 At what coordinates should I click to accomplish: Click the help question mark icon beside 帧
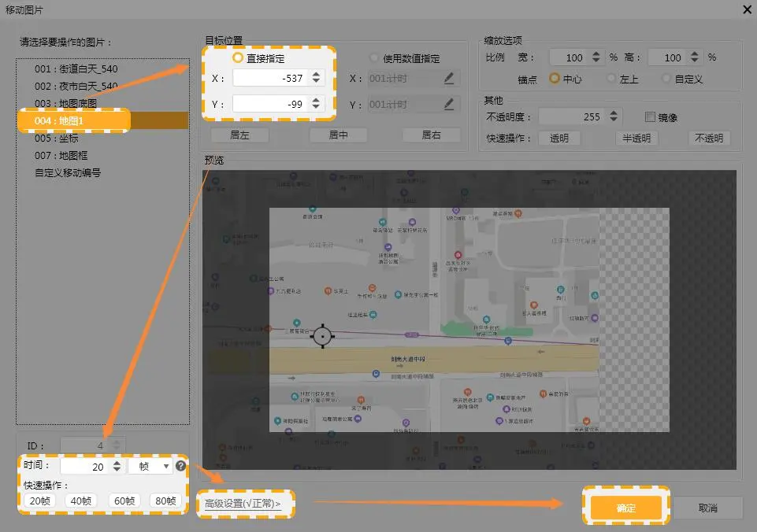pos(180,466)
